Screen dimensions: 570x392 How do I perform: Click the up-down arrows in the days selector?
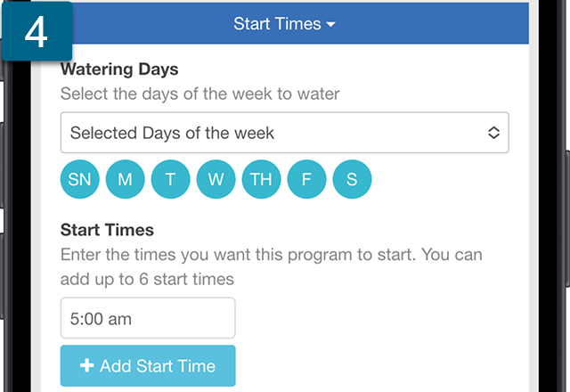click(493, 133)
